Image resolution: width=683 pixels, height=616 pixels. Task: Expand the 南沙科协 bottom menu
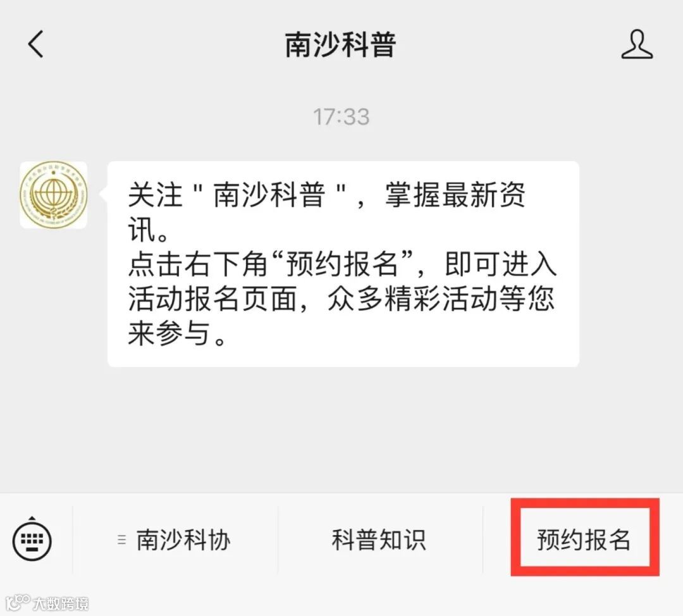[x=175, y=539]
